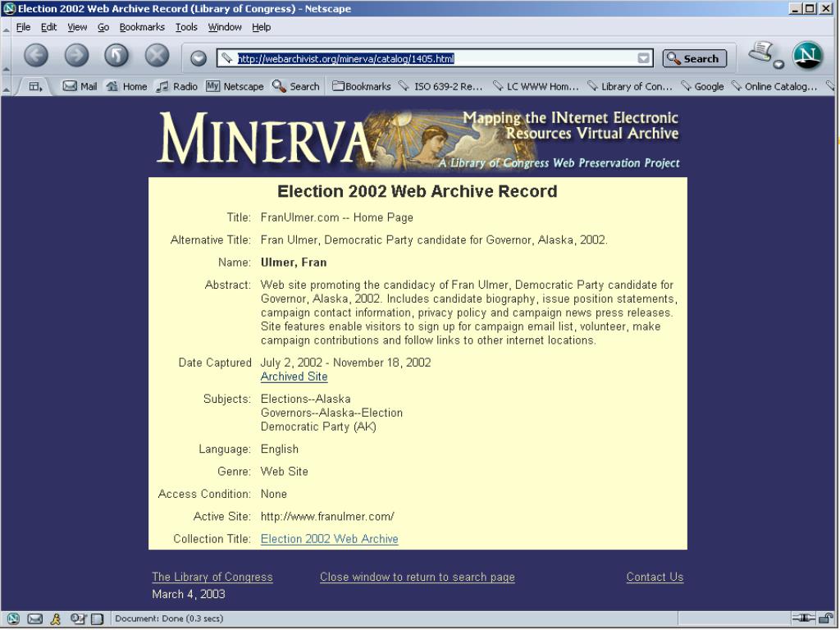This screenshot has height=630, width=840.
Task: Open the sidebar toggle icon on personal toolbar
Action: coord(35,86)
